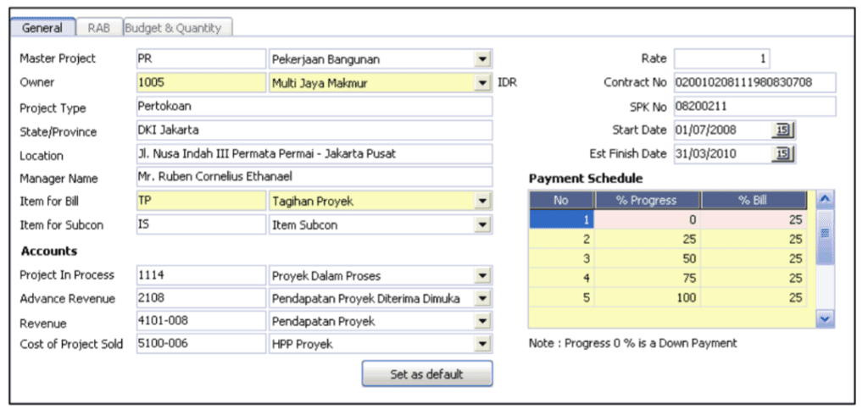Click the Start Date field 01/07/2008
This screenshot has width=868, height=415.
click(722, 130)
